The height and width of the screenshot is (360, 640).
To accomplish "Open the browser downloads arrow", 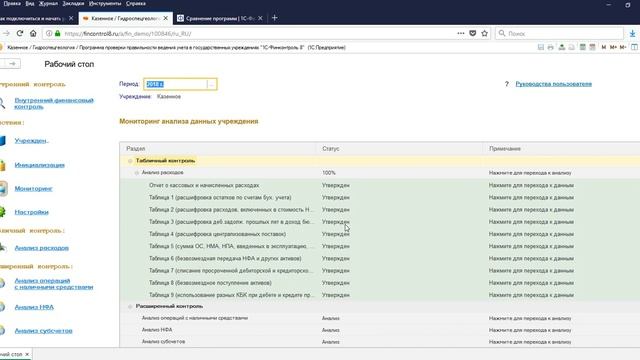I will [x=632, y=33].
